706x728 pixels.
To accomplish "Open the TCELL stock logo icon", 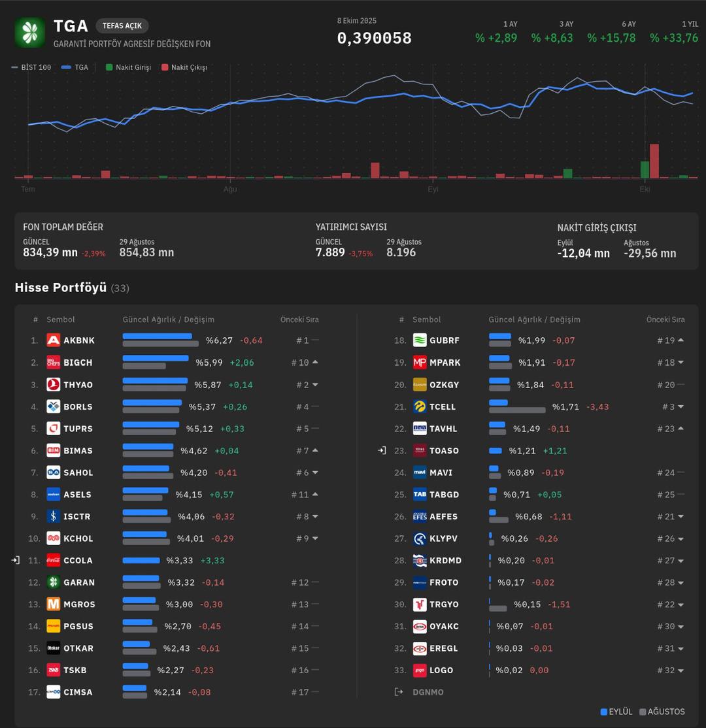I will point(420,406).
